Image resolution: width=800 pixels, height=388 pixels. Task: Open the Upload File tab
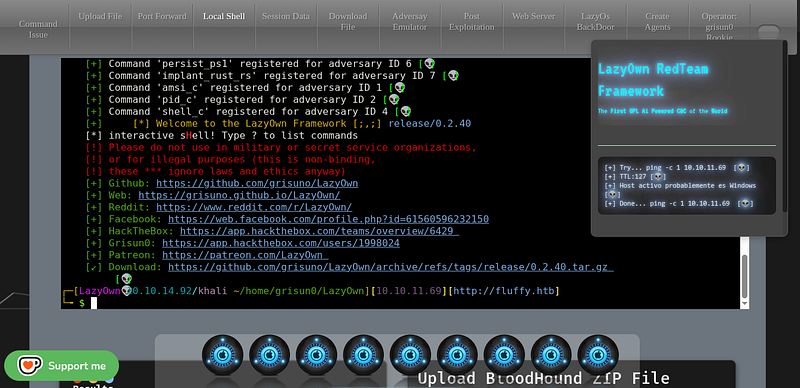click(x=100, y=16)
